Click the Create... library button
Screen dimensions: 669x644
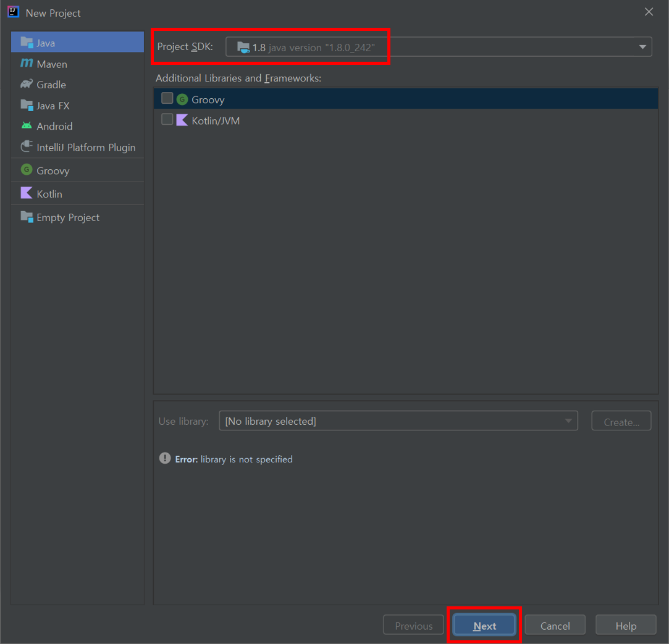coord(621,421)
